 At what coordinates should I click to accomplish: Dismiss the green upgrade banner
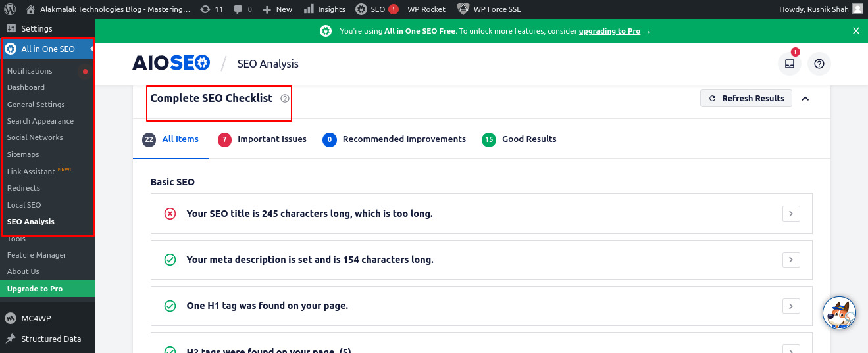[x=856, y=31]
